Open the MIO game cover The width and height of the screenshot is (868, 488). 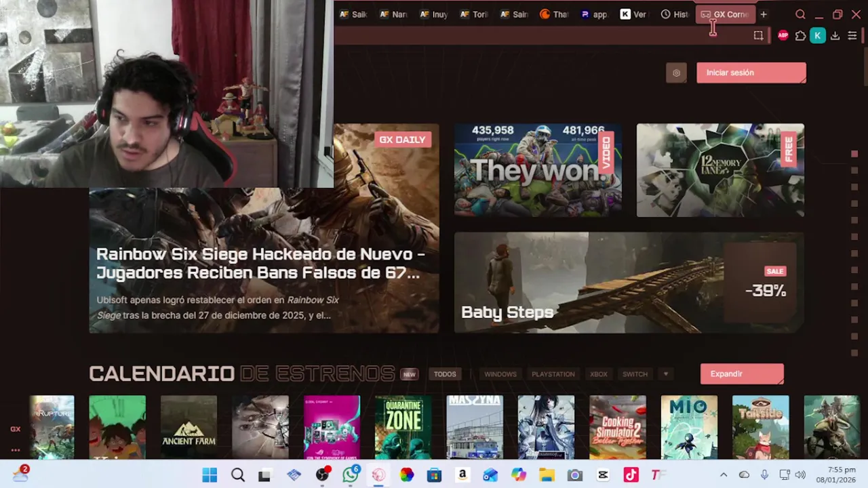point(689,427)
